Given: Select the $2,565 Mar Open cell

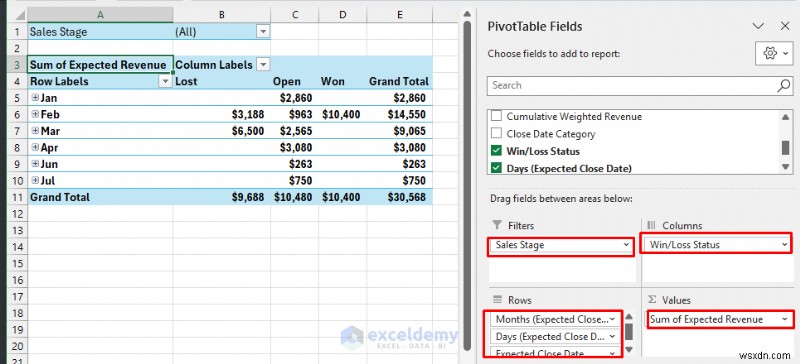Looking at the screenshot, I should click(294, 131).
